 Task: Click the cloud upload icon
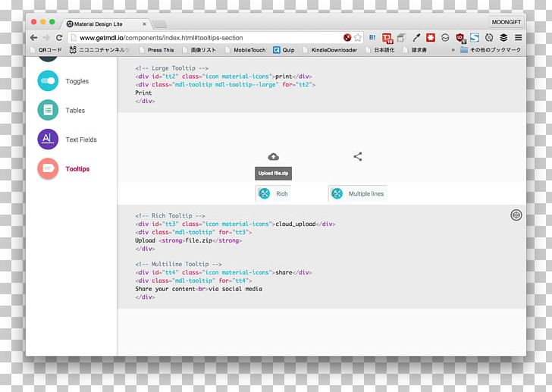click(x=273, y=157)
